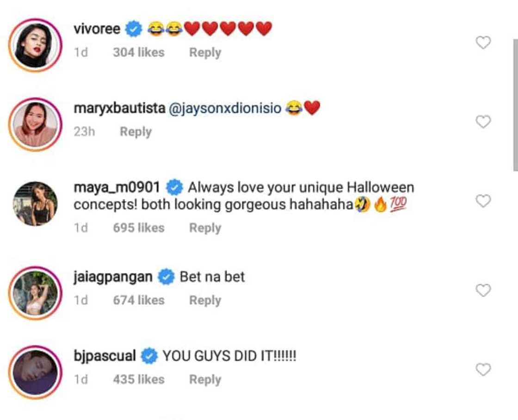Image resolution: width=518 pixels, height=420 pixels.
Task: Reply to the 'Bet na bet' comment
Action: 205,300
